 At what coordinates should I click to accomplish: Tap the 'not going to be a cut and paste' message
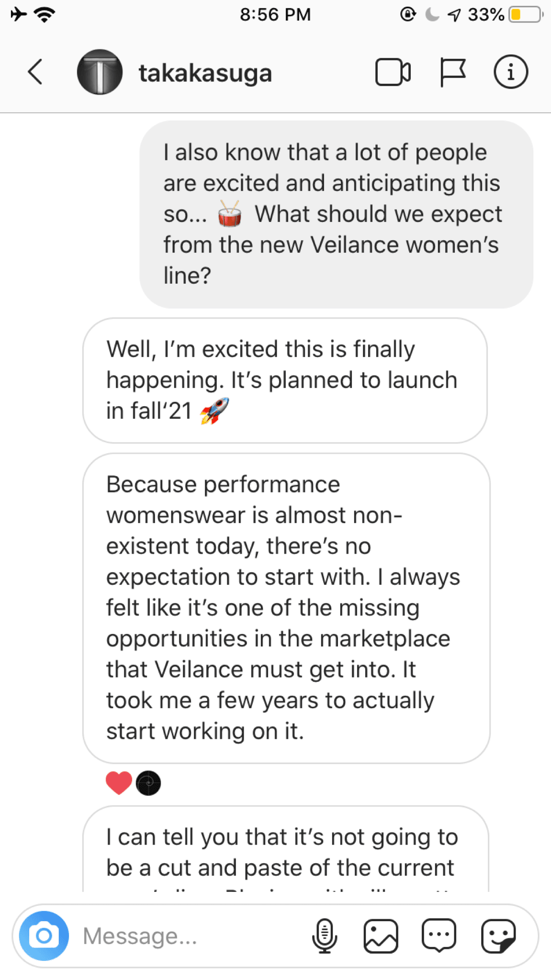point(286,852)
